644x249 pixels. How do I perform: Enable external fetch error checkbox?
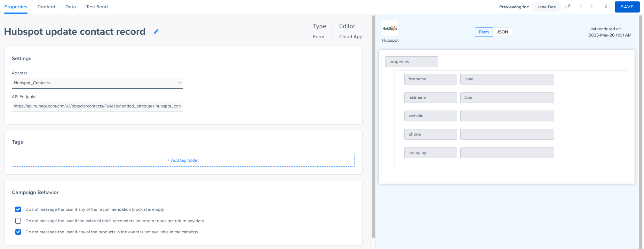[x=18, y=221]
